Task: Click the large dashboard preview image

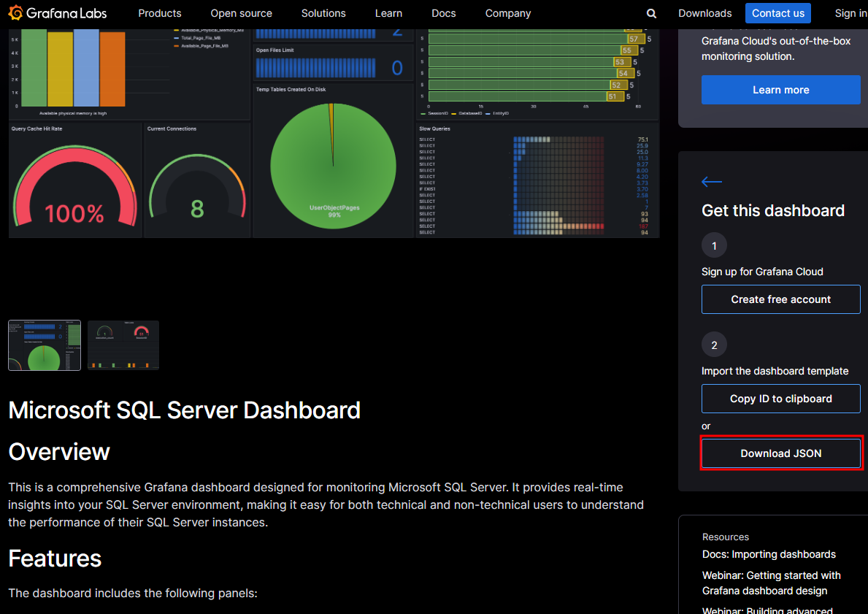Action: pos(334,134)
